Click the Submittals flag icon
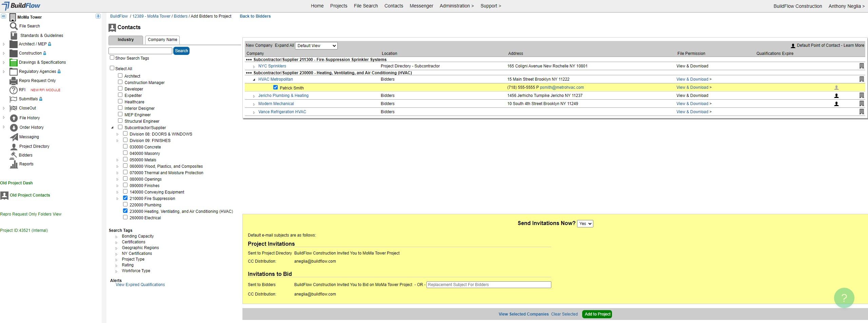The width and height of the screenshot is (868, 323). click(14, 99)
